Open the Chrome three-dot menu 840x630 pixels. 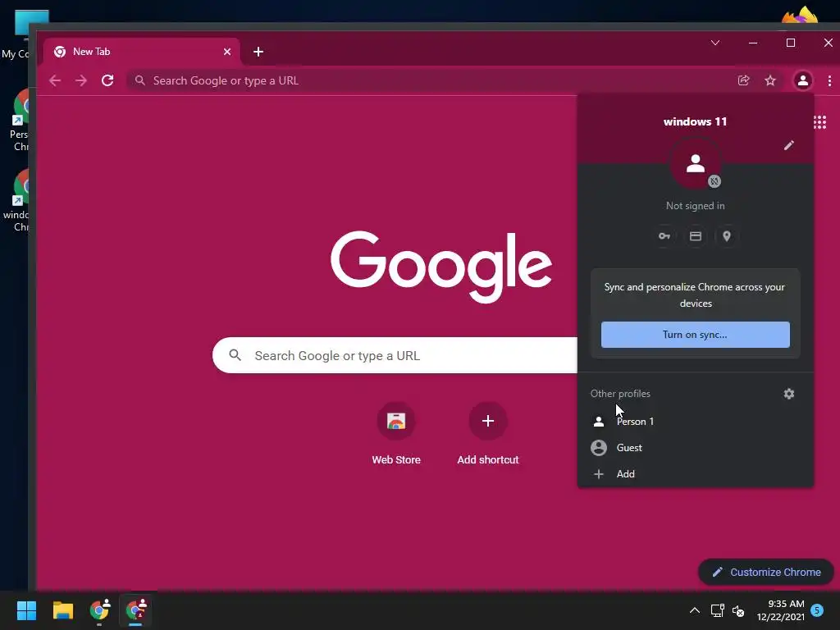[x=829, y=81]
